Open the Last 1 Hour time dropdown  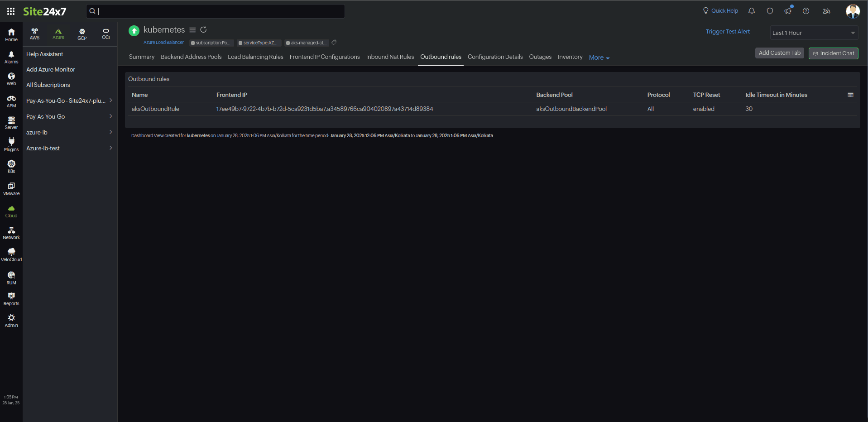click(x=813, y=33)
